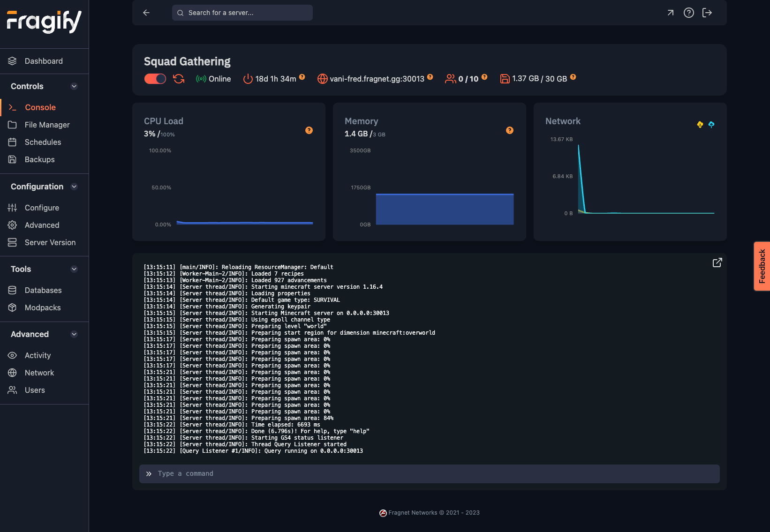Open the Memory help icon
Image resolution: width=770 pixels, height=532 pixels.
pos(510,130)
